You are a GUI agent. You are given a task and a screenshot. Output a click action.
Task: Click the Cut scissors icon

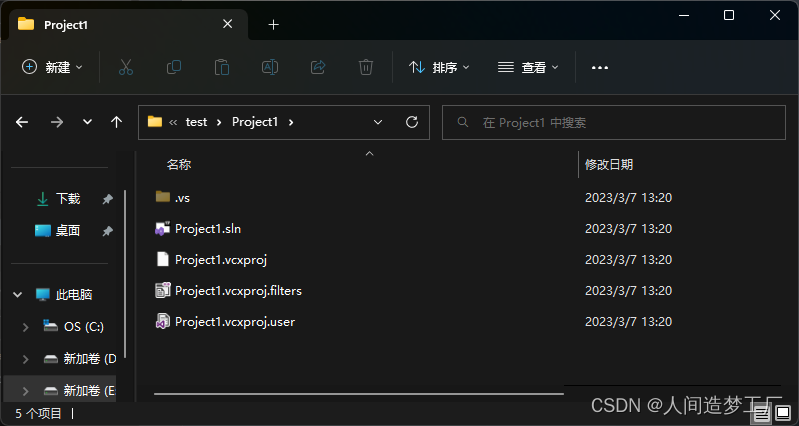click(x=125, y=67)
